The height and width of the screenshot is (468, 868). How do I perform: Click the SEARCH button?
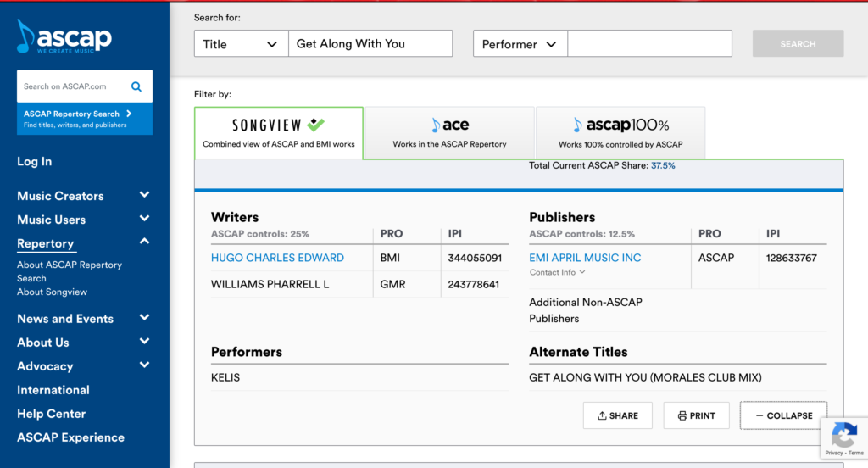(798, 44)
